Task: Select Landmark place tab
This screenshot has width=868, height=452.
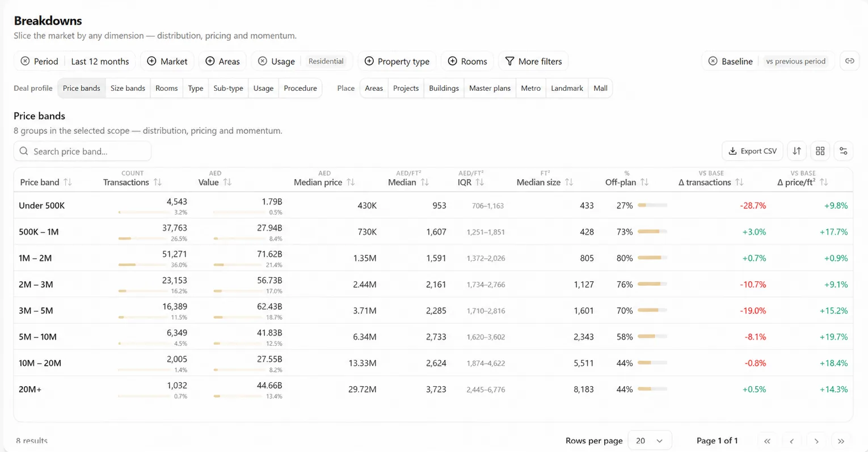Action: (567, 88)
